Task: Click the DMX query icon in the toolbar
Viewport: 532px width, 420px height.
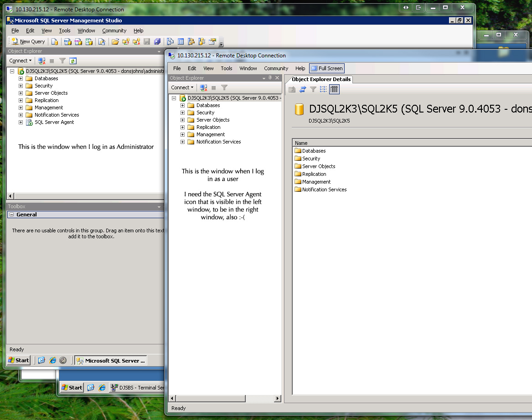Action: coord(78,41)
